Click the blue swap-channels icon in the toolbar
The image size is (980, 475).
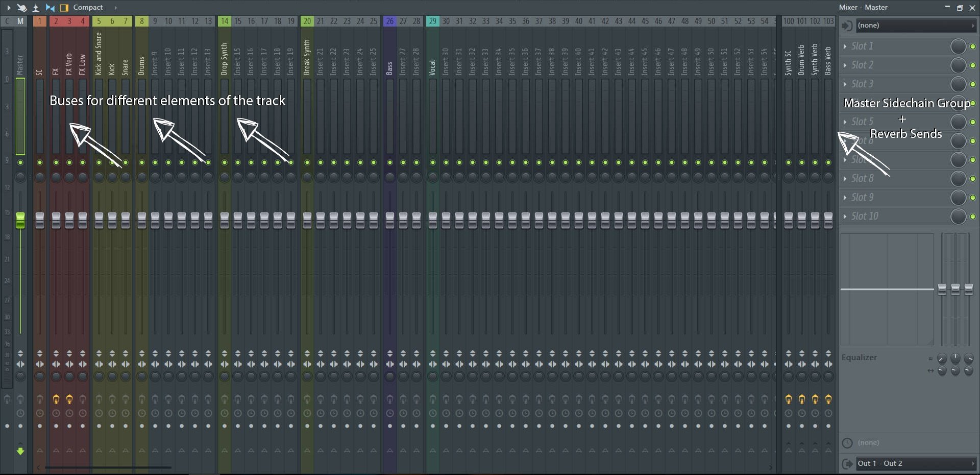(x=50, y=8)
